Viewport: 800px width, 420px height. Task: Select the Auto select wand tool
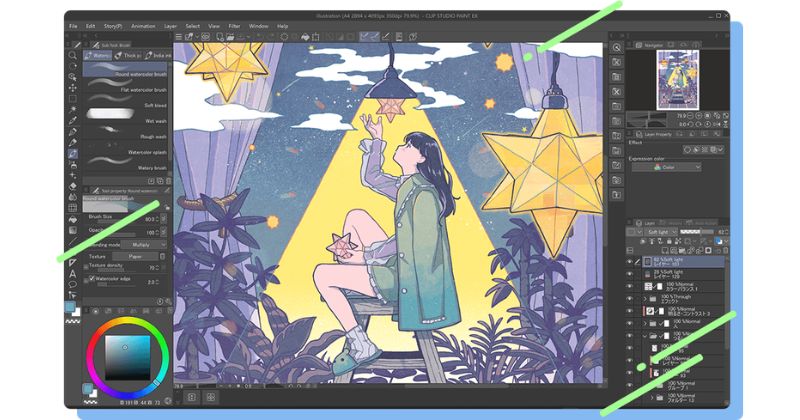[72, 110]
